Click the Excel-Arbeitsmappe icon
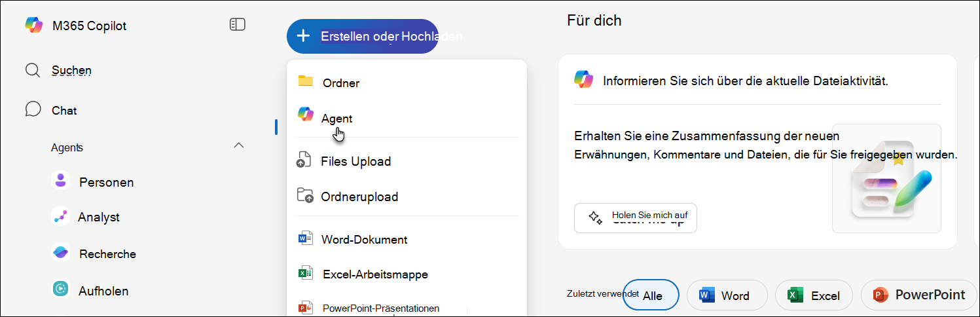The image size is (980, 317). pos(305,273)
